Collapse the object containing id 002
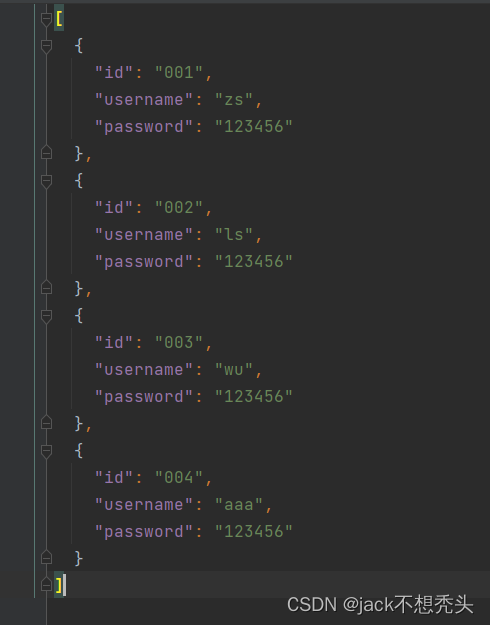Screen dimensions: 490x625 pyautogui.click(x=46, y=181)
